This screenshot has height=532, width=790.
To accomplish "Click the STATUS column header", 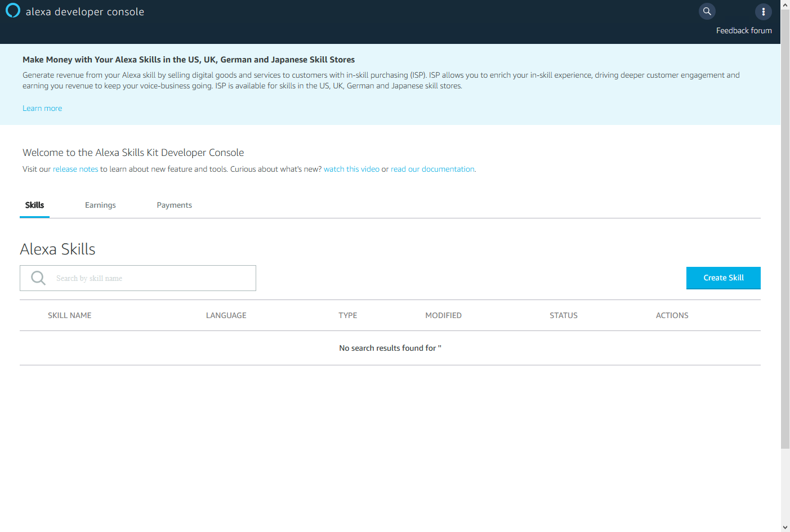I will pos(564,315).
